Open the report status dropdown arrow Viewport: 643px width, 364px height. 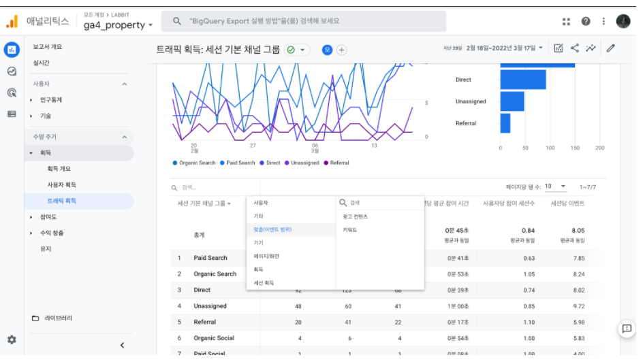pos(302,50)
